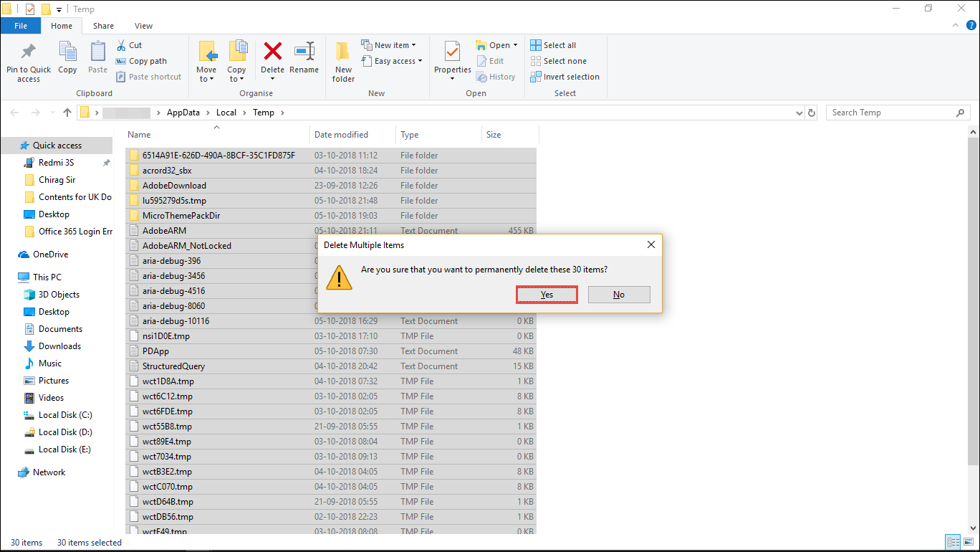
Task: Confirm deletion by clicking Yes
Action: pyautogui.click(x=547, y=295)
